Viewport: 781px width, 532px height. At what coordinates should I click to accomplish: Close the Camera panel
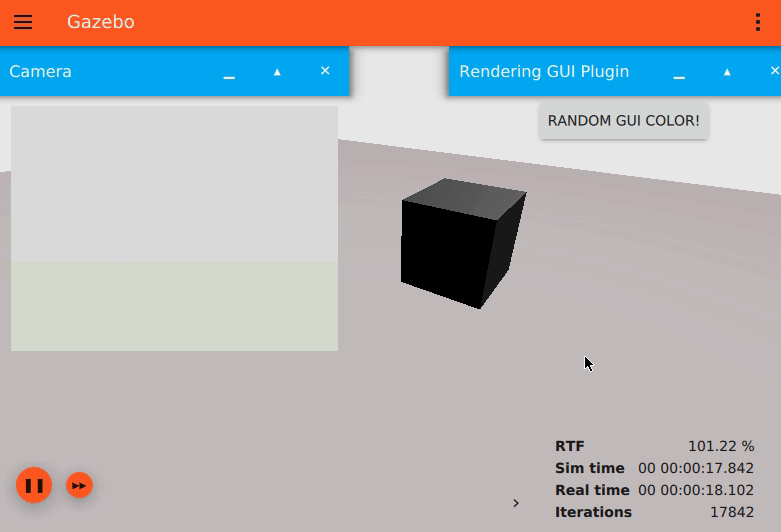point(325,71)
